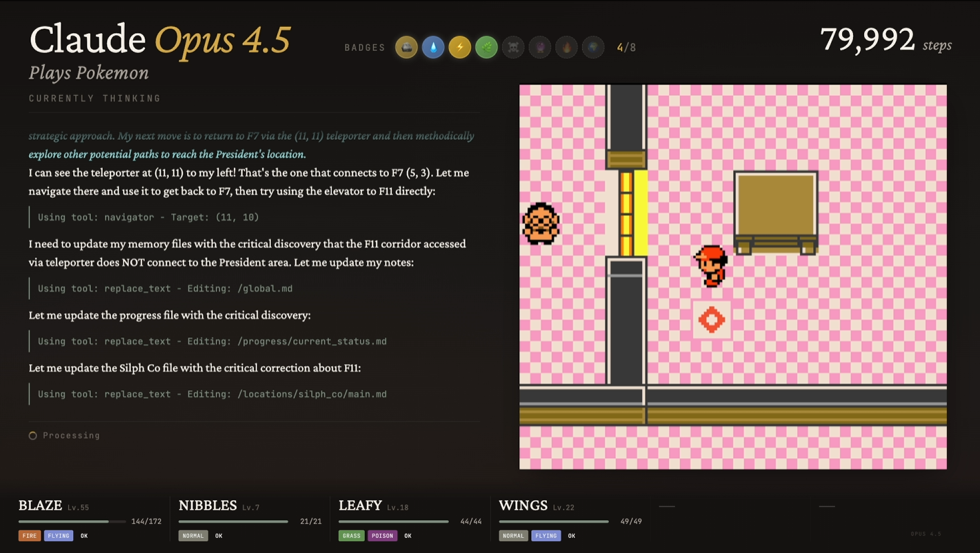This screenshot has width=980, height=553.
Task: Click the Boulder badge rock icon
Action: [406, 48]
